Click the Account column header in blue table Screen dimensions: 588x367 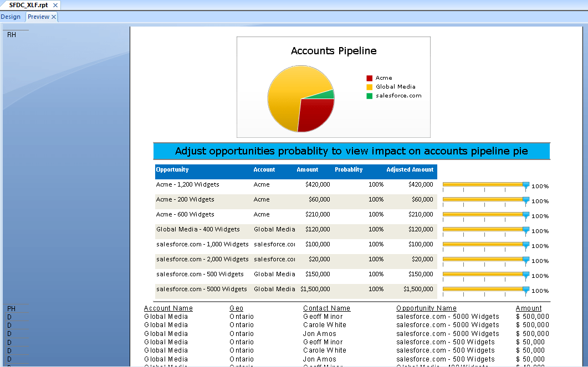click(264, 169)
